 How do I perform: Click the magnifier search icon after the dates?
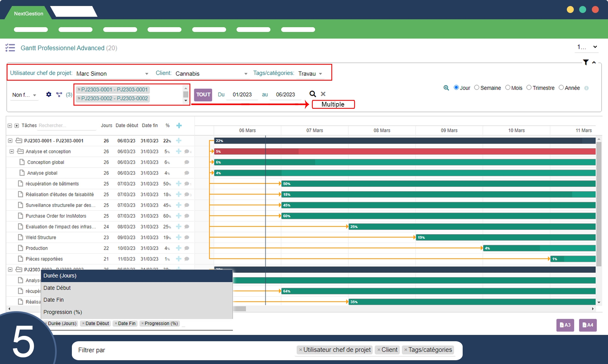point(313,94)
